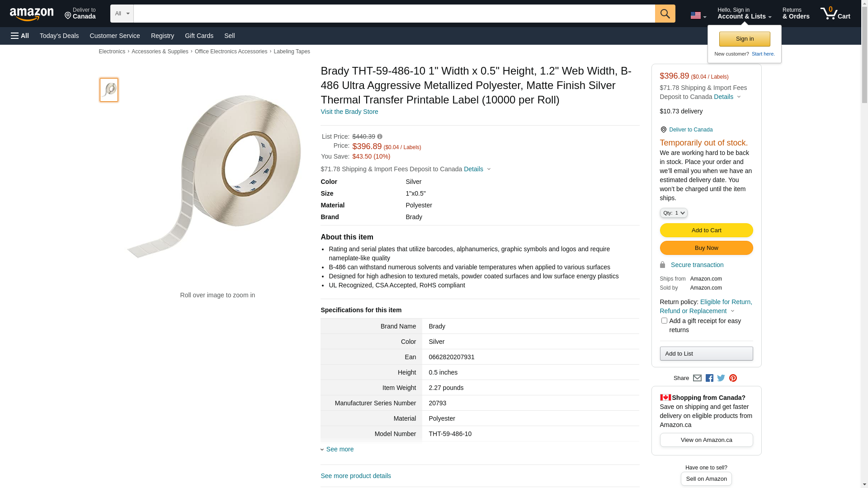Screen dimensions: 868x488
Task: Expand See more specifications
Action: (340, 449)
